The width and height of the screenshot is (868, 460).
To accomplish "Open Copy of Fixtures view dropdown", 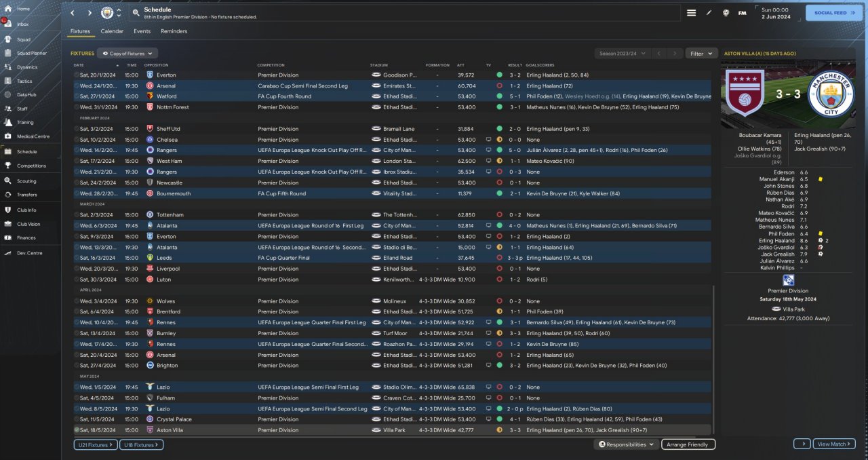I will point(127,53).
